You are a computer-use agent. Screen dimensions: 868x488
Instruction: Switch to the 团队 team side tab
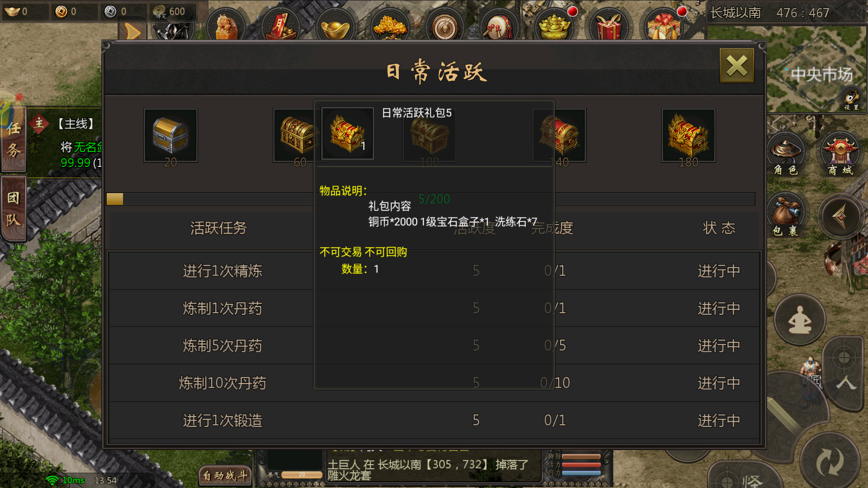point(14,208)
